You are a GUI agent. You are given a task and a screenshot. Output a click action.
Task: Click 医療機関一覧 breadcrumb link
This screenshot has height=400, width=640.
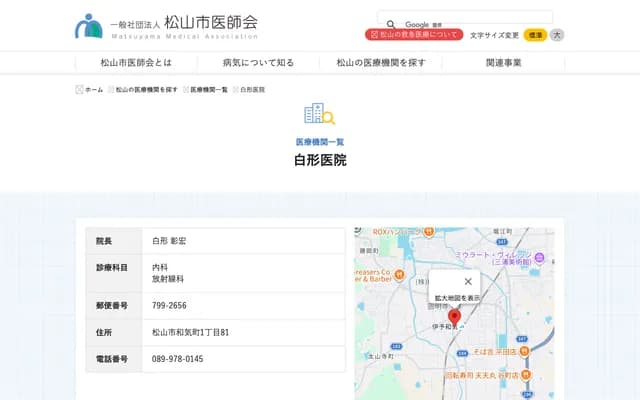(209, 90)
